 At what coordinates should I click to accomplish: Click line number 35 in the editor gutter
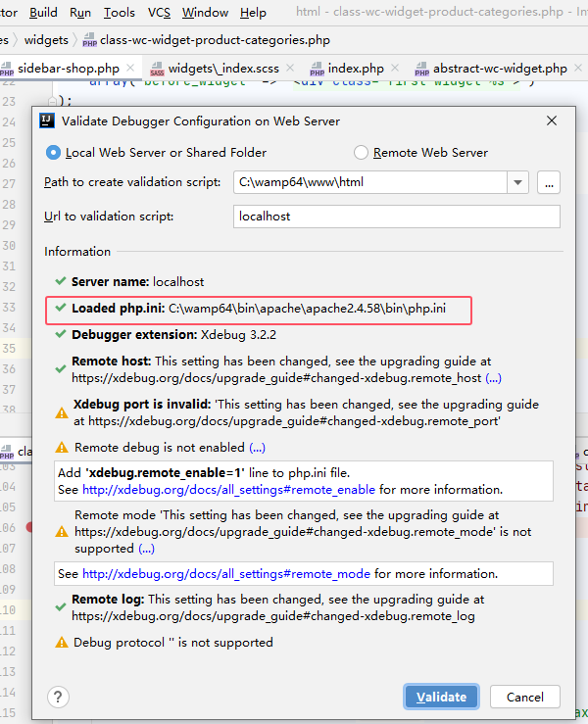[9, 348]
